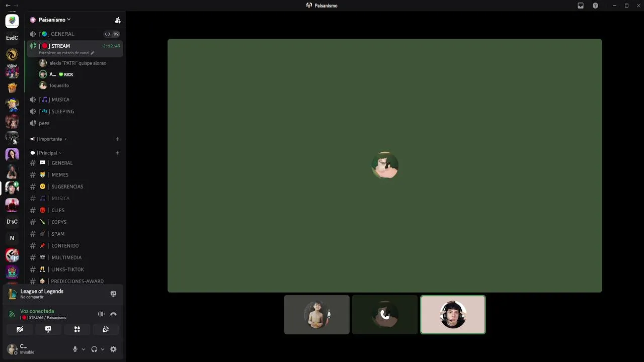Join the SLEEPING voice channel
This screenshot has width=644, height=362.
[x=74, y=112]
